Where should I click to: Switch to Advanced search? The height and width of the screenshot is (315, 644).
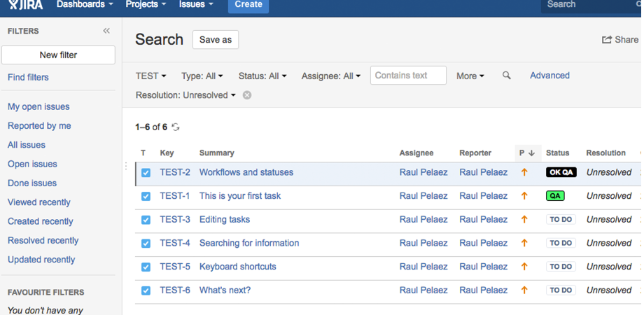(x=549, y=76)
